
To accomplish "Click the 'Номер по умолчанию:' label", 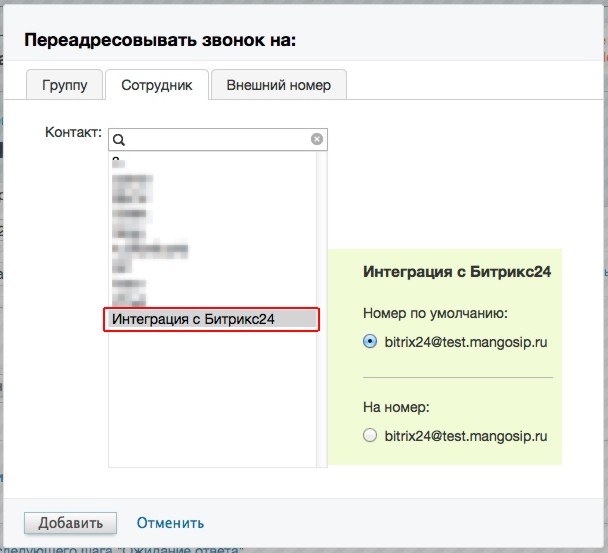I will (435, 313).
